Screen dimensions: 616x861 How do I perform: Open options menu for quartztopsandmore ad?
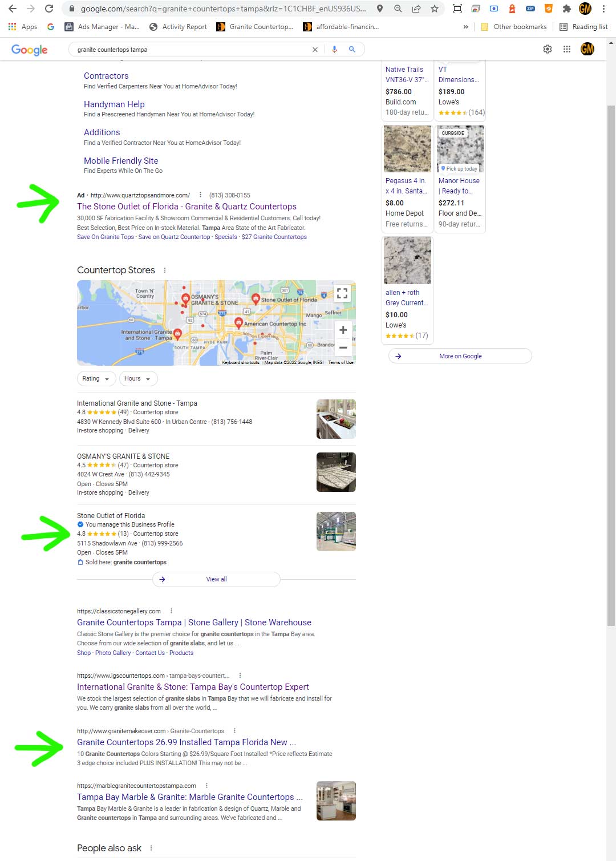(200, 195)
